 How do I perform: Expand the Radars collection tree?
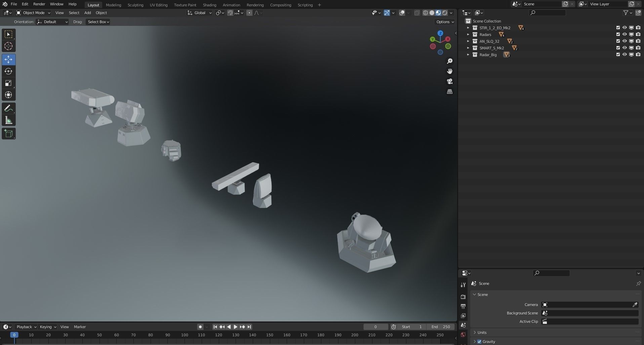(x=468, y=34)
